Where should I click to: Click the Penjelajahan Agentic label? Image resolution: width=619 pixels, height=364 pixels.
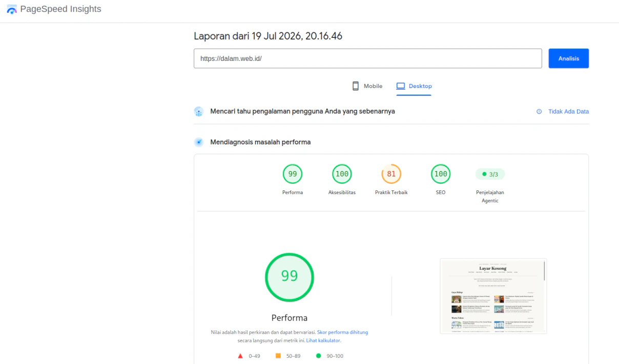click(490, 197)
